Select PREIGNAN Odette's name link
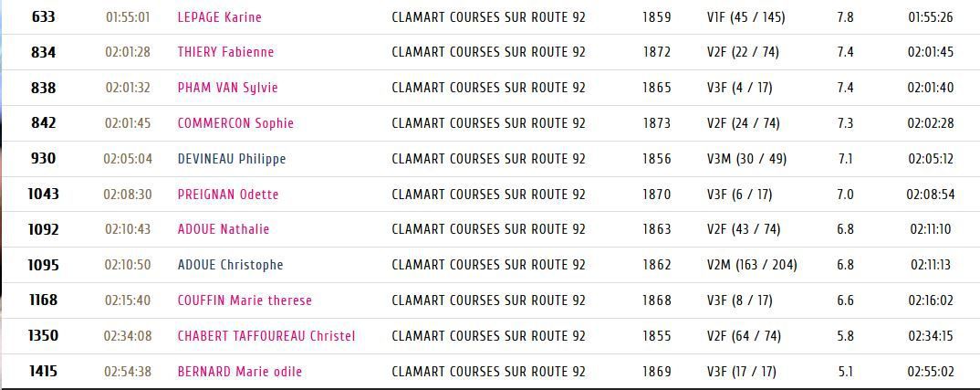 [x=228, y=194]
